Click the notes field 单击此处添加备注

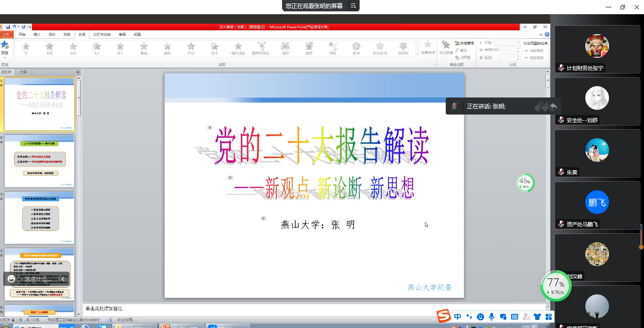312,309
